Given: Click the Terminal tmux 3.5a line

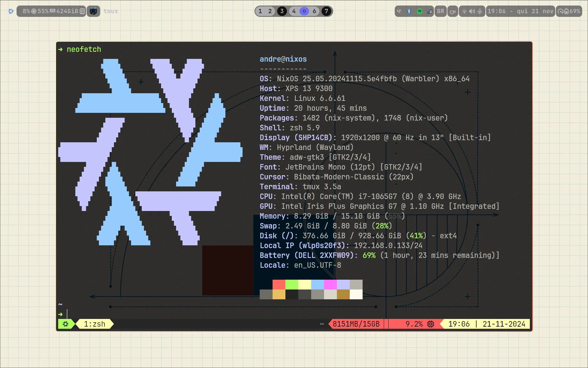Looking at the screenshot, I should (x=300, y=187).
